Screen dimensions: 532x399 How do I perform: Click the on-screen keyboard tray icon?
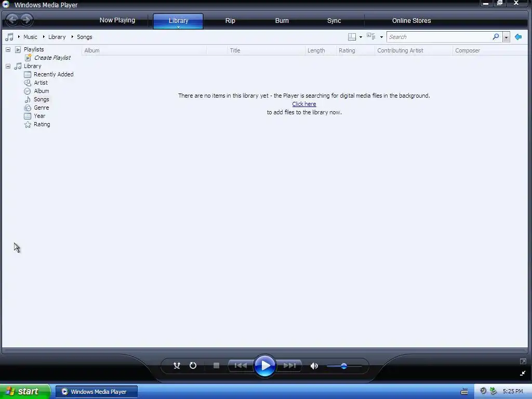464,392
